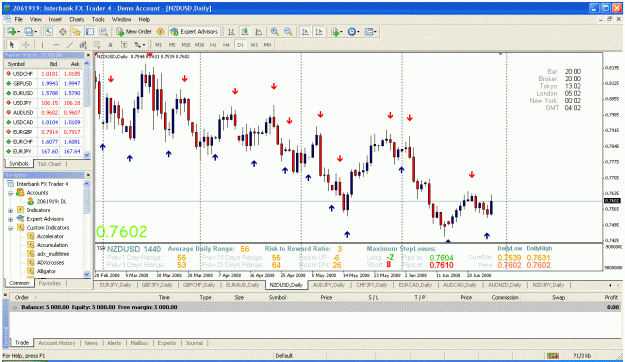Viewport: 625px width, 362px height.
Task: Open the Profiles toolbar icon
Action: [29, 31]
